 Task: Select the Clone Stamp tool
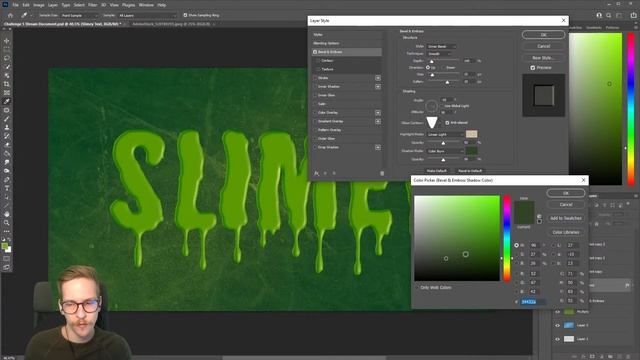click(x=7, y=127)
